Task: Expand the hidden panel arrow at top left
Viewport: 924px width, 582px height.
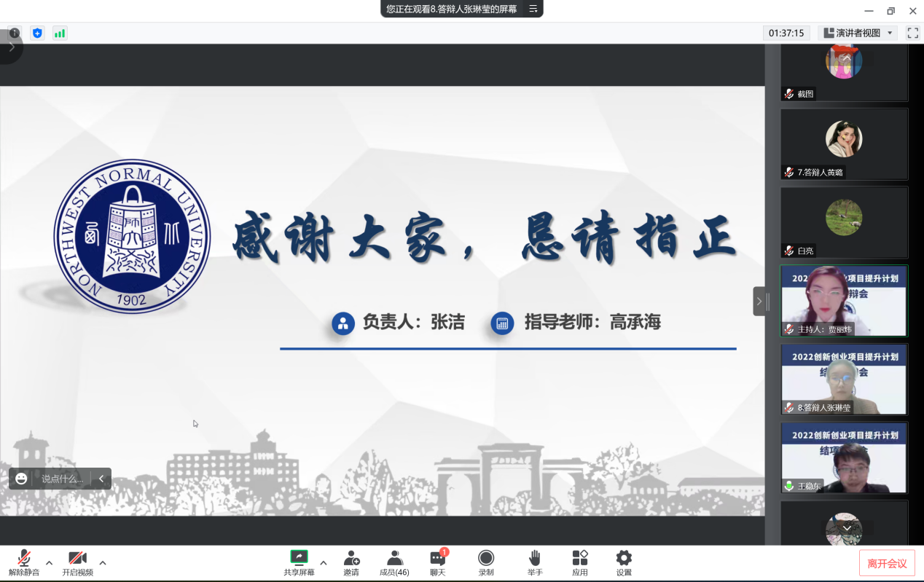Action: (11, 47)
